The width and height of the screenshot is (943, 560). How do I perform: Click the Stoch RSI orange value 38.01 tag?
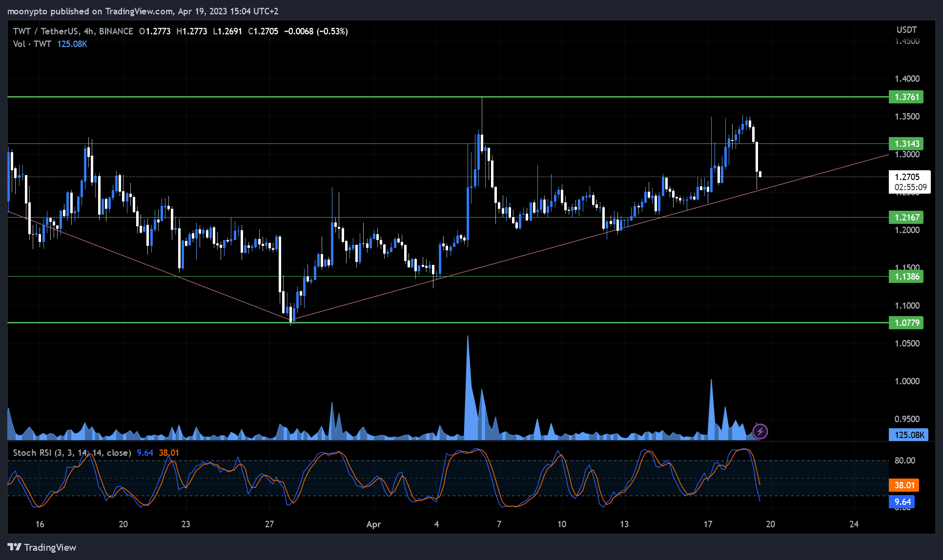904,485
